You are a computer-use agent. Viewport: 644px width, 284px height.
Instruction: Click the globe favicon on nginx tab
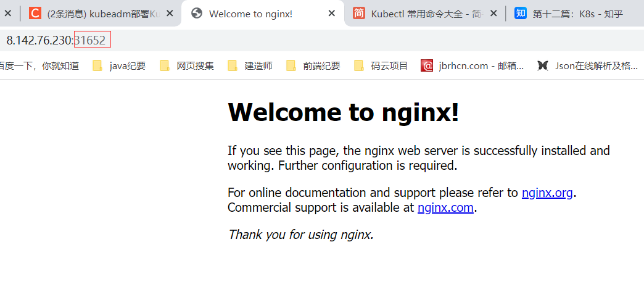coord(197,14)
